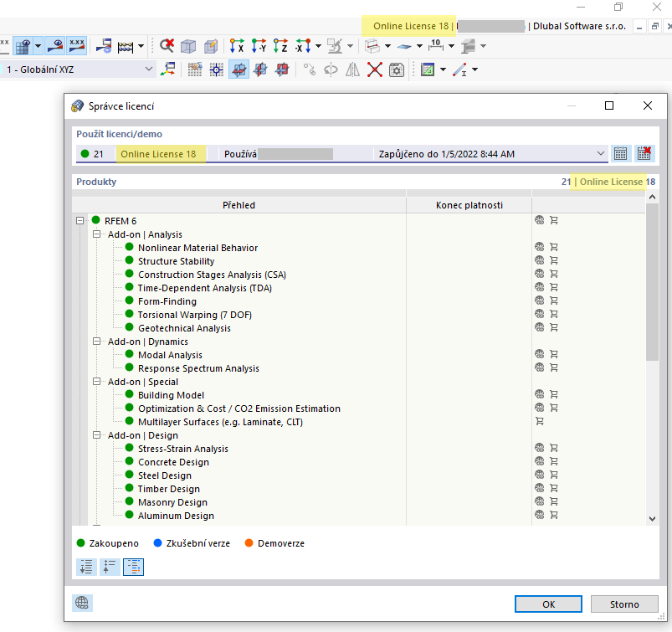Click the calendar with red X icon
Image resolution: width=672 pixels, height=632 pixels.
pos(644,153)
